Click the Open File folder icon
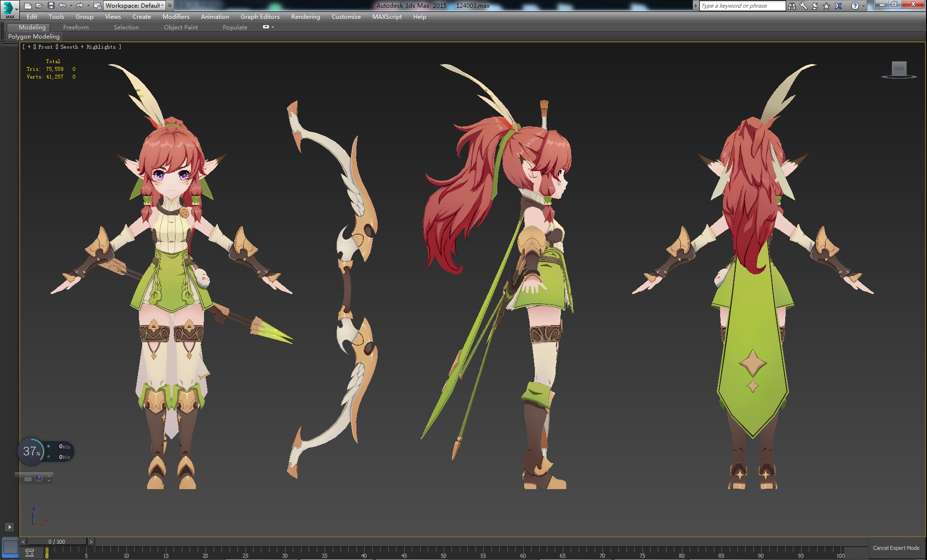 coord(40,6)
